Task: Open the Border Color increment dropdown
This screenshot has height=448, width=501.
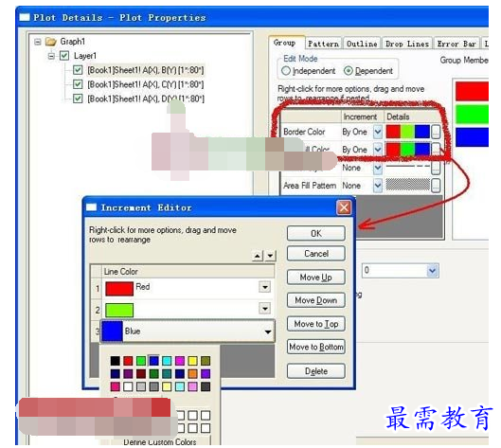Action: 378,132
